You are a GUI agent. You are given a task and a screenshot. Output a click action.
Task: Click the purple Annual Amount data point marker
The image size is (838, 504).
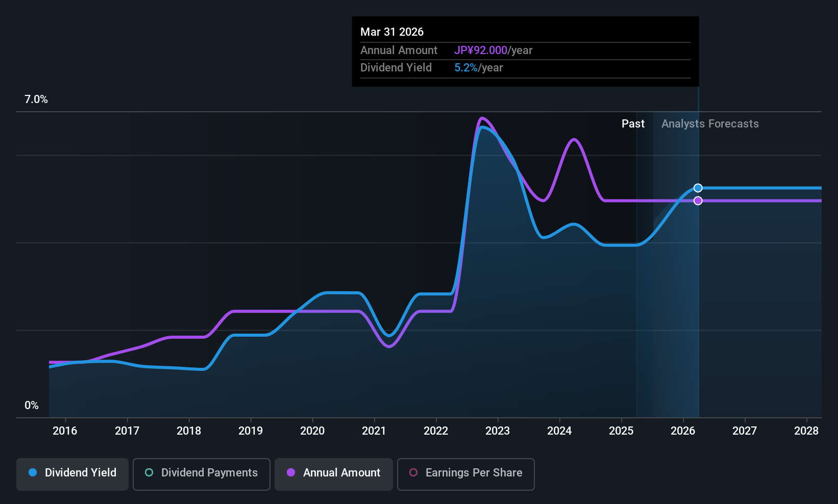[698, 200]
